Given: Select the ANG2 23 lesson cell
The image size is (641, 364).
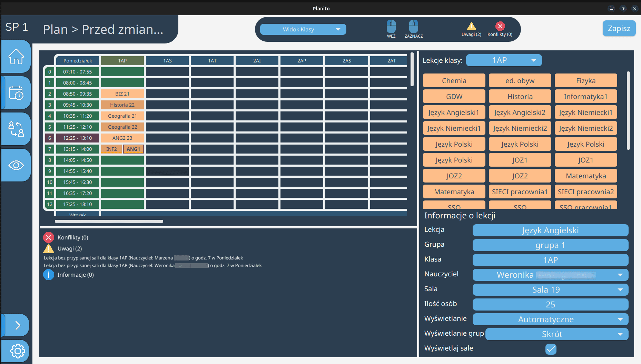Looking at the screenshot, I should pos(122,138).
